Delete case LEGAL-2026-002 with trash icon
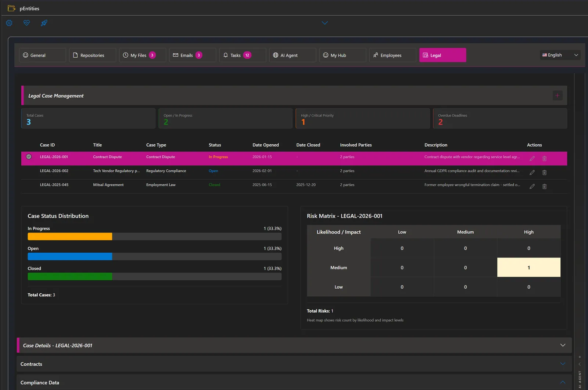The width and height of the screenshot is (588, 390). (544, 173)
